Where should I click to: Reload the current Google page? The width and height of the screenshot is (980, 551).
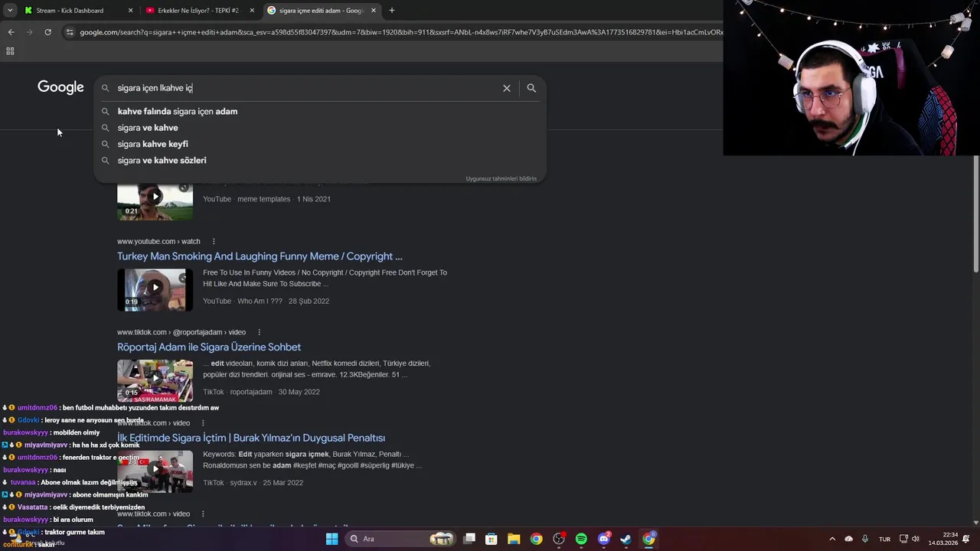(x=47, y=32)
